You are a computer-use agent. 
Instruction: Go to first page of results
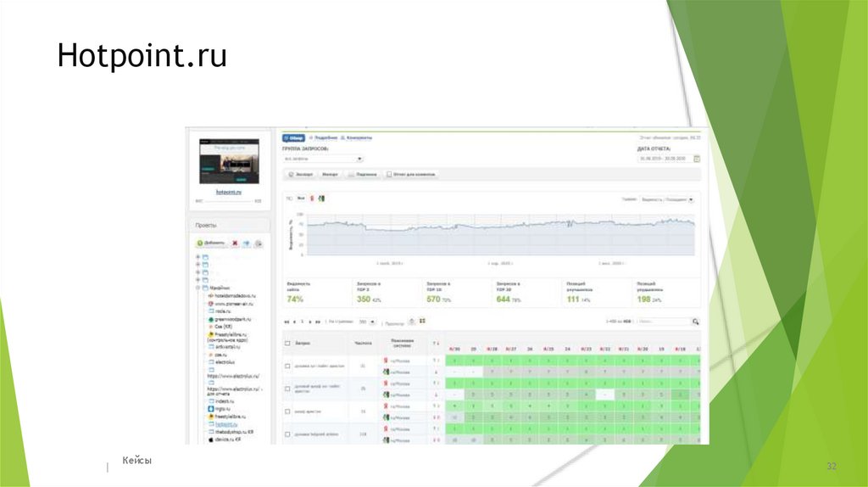tap(287, 322)
